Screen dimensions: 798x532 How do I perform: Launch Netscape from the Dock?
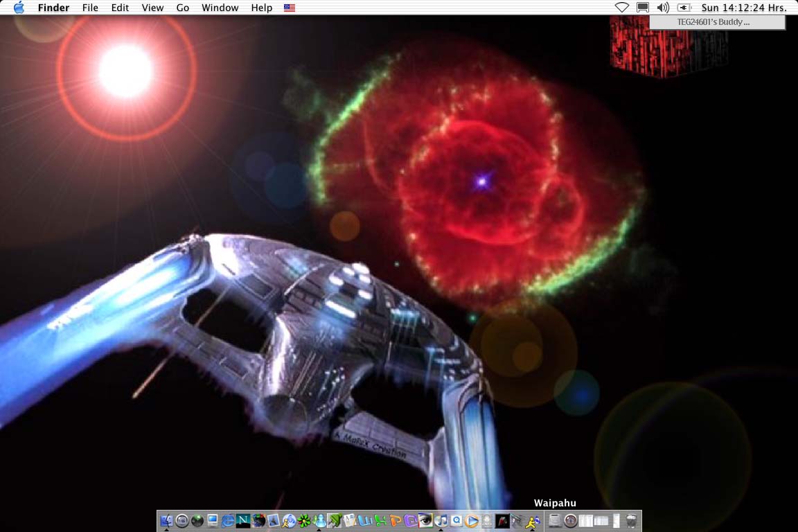pos(243,521)
